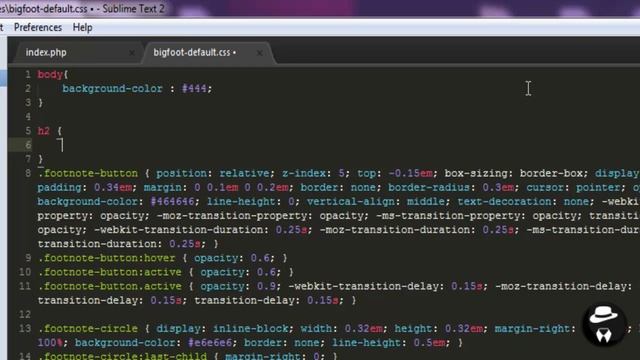Open the Preferences menu

[38, 27]
